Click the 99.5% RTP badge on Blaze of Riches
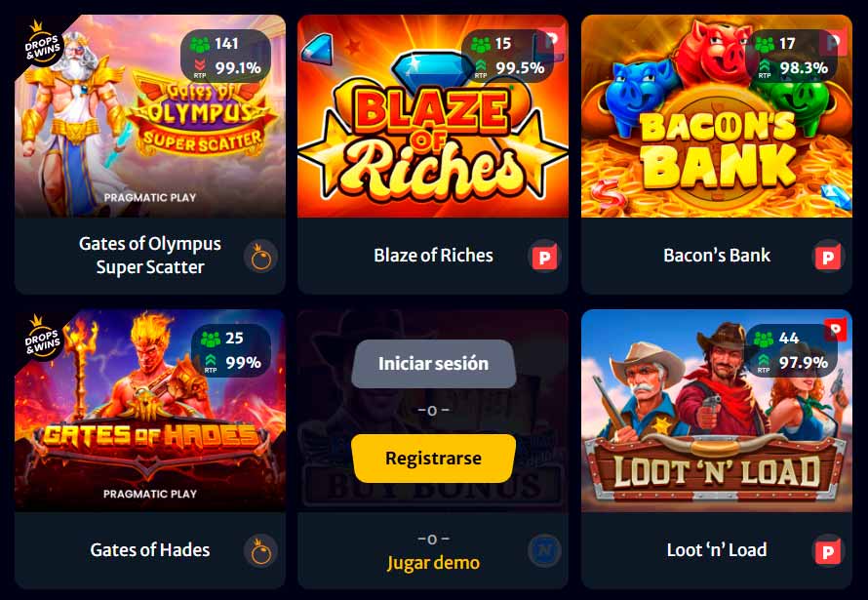Screen dimensions: 868x600 point(507,56)
